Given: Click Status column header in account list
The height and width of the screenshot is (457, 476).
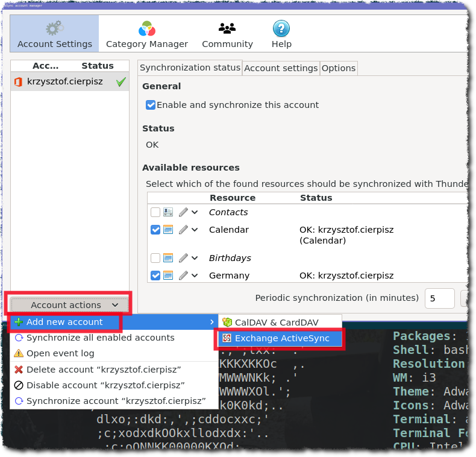Looking at the screenshot, I should (98, 66).
